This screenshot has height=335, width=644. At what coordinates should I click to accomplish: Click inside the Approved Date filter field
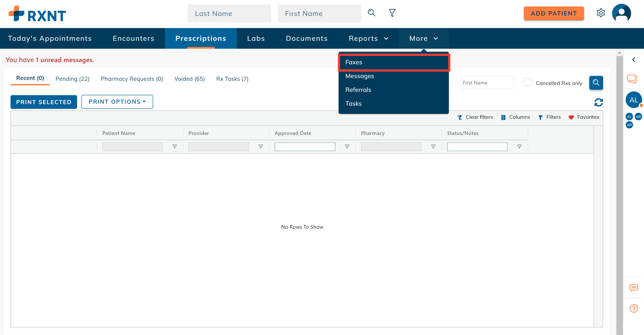point(305,147)
